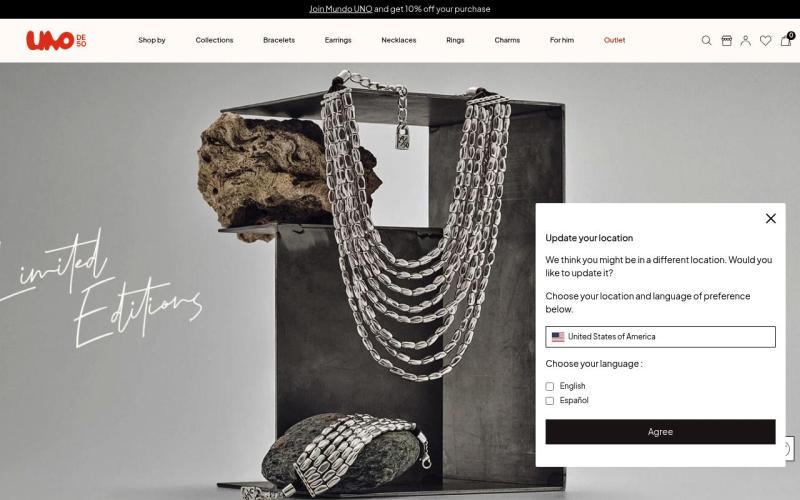
Task: Open the Necklaces menu item
Action: click(x=398, y=40)
